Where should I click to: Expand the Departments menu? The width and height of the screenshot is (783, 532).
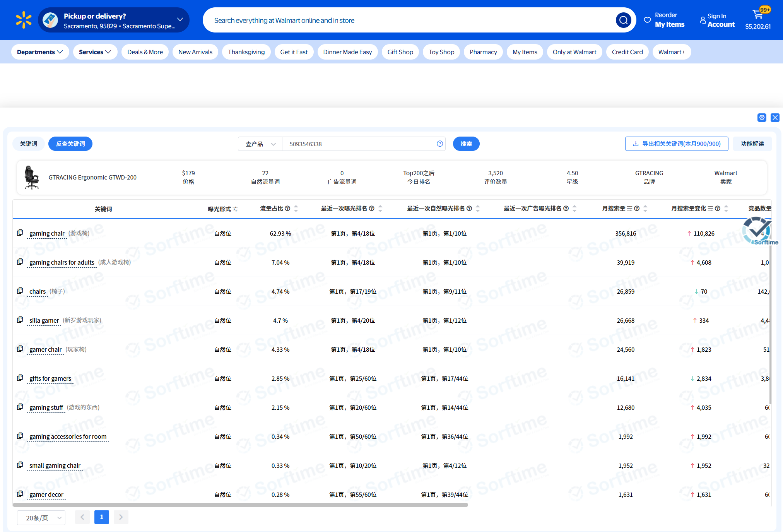tap(40, 52)
